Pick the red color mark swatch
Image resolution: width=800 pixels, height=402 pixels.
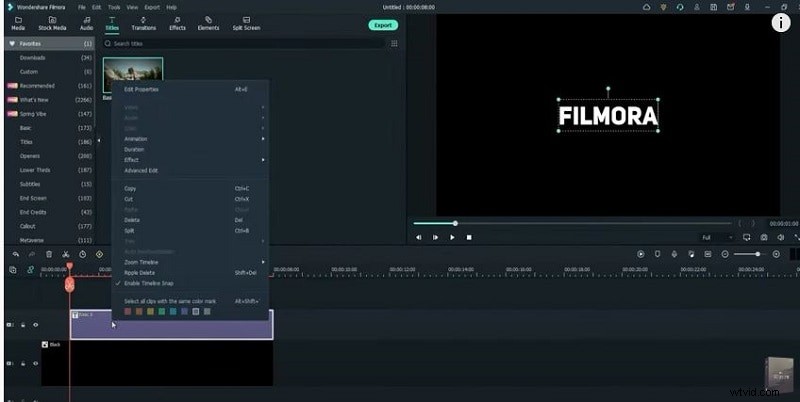128,312
